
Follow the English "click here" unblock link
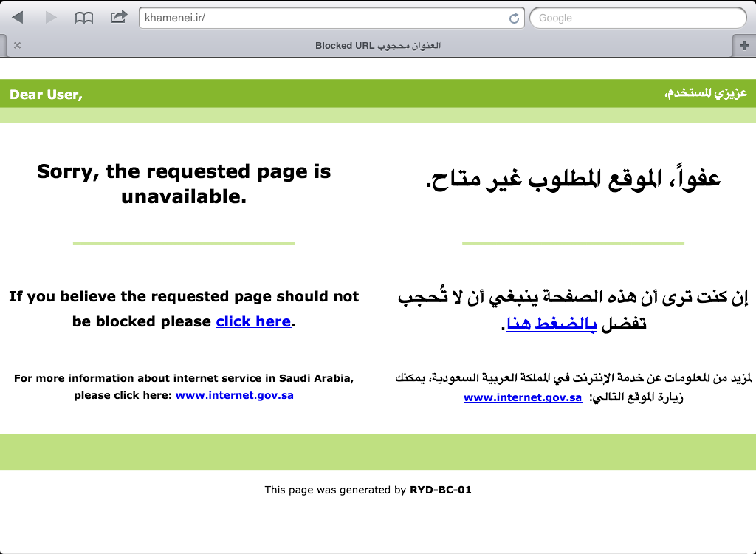pos(253,321)
